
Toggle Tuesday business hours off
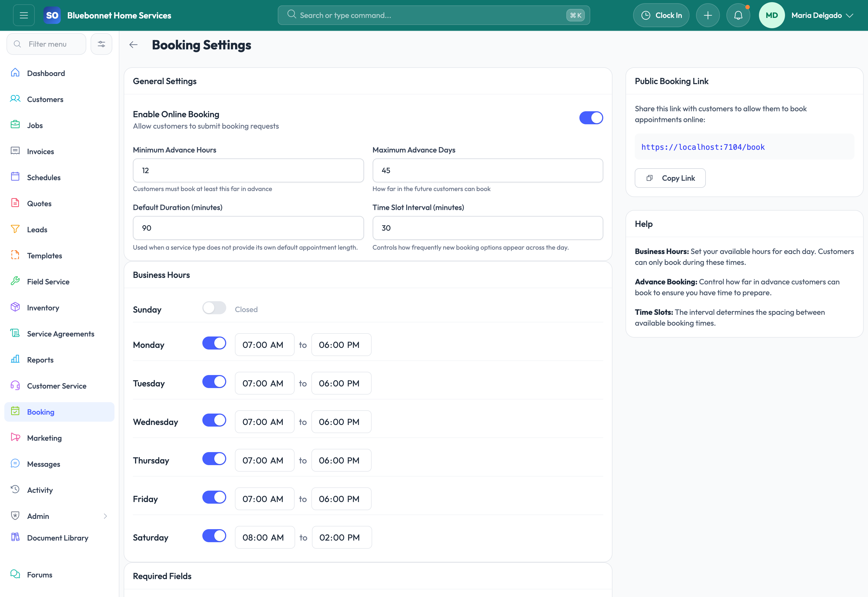click(x=214, y=382)
